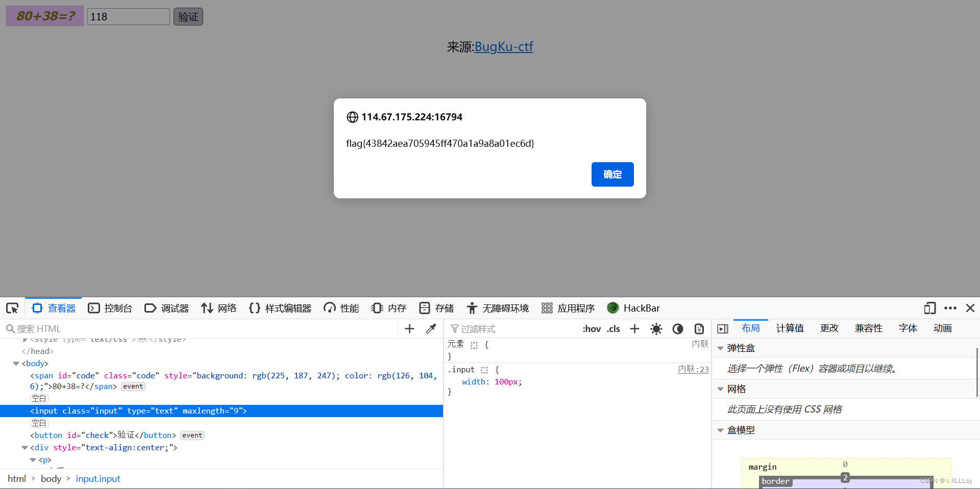The height and width of the screenshot is (489, 980).
Task: Select the 更改 changes tab
Action: point(829,328)
